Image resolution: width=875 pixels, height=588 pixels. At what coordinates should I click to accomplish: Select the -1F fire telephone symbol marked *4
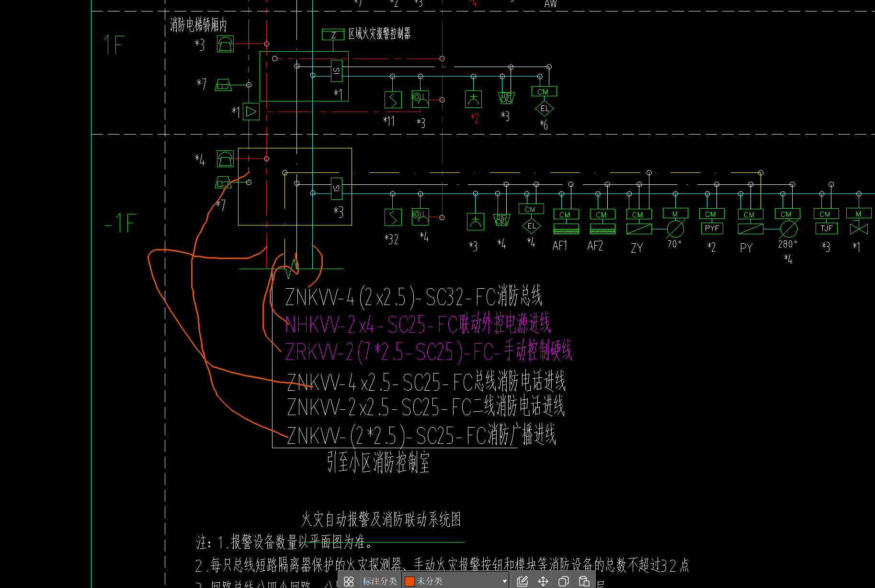click(226, 158)
